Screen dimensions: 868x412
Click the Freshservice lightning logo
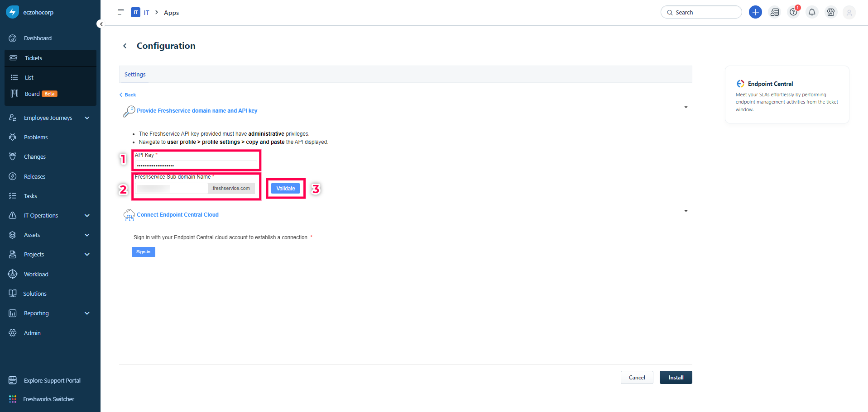point(13,12)
